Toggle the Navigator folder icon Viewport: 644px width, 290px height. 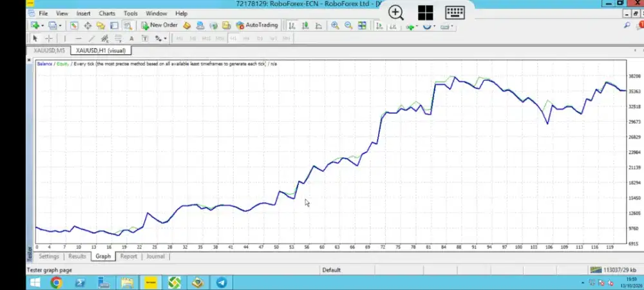(x=100, y=26)
